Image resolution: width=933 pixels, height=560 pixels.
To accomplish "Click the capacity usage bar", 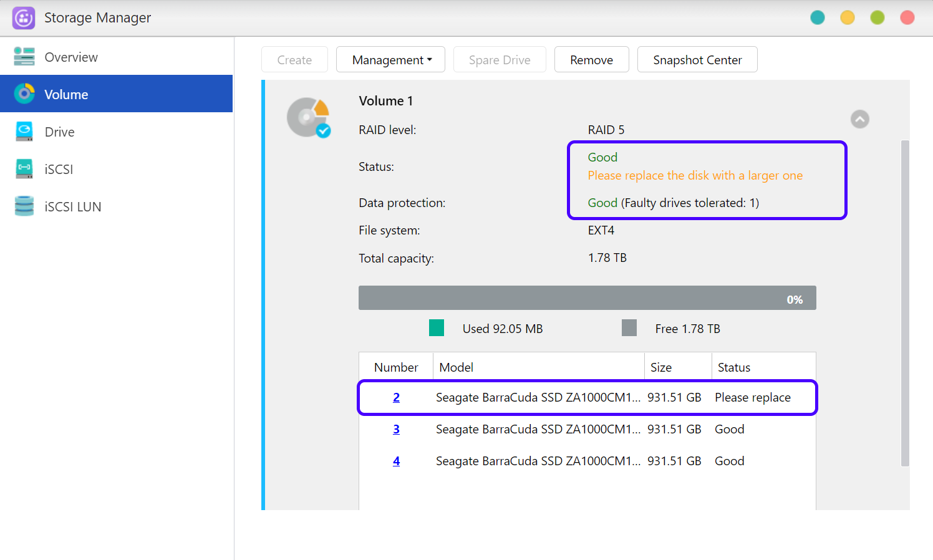I will (x=587, y=298).
